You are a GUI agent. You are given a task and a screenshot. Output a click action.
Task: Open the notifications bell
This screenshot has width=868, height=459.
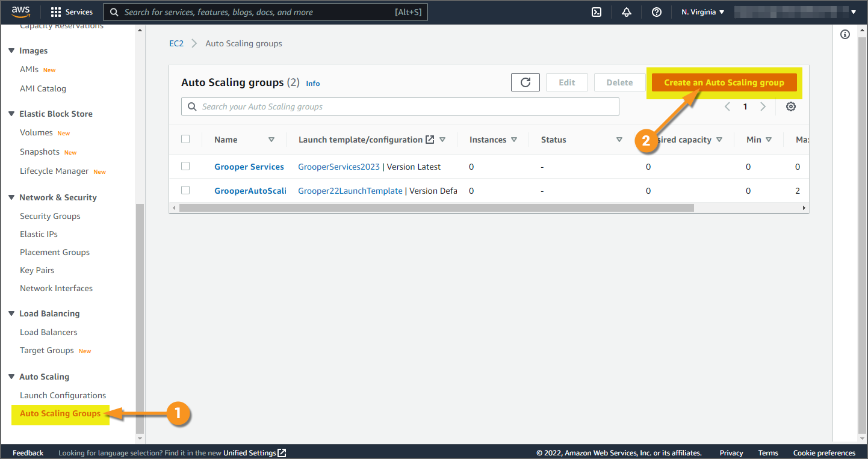[x=627, y=12]
